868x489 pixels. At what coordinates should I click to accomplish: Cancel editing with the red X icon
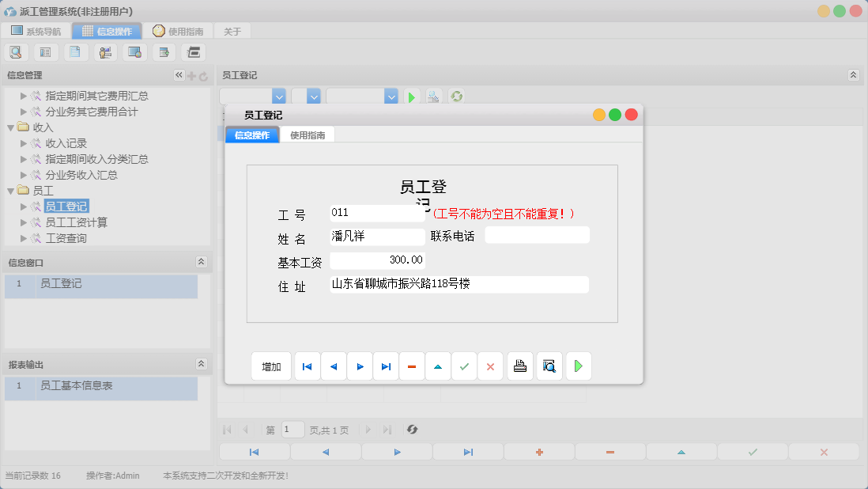coord(490,366)
